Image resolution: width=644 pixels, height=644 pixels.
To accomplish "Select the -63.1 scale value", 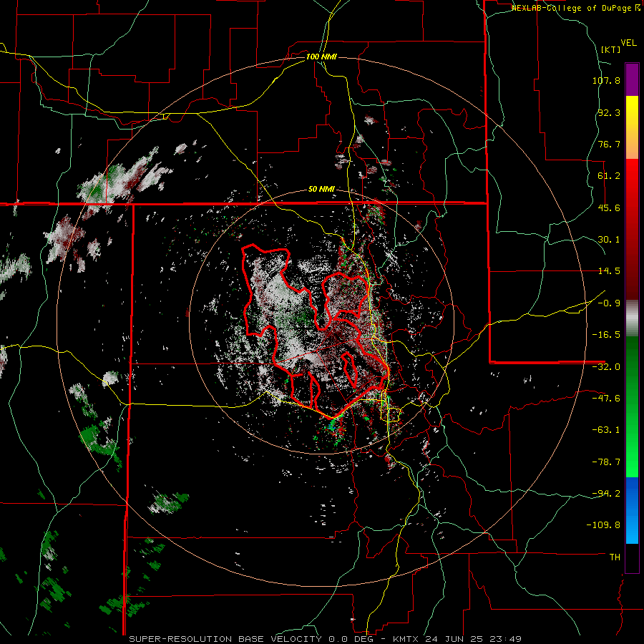I will 606,430.
